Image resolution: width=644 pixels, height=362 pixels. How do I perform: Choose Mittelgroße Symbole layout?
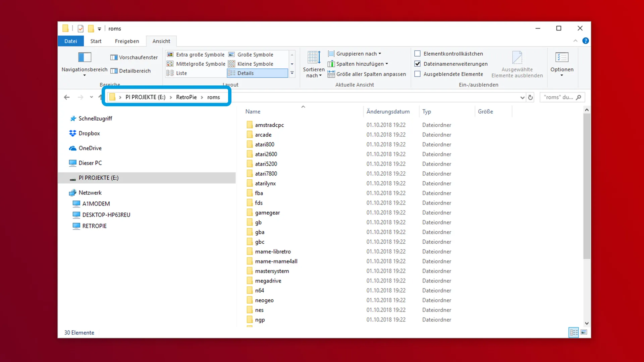196,64
